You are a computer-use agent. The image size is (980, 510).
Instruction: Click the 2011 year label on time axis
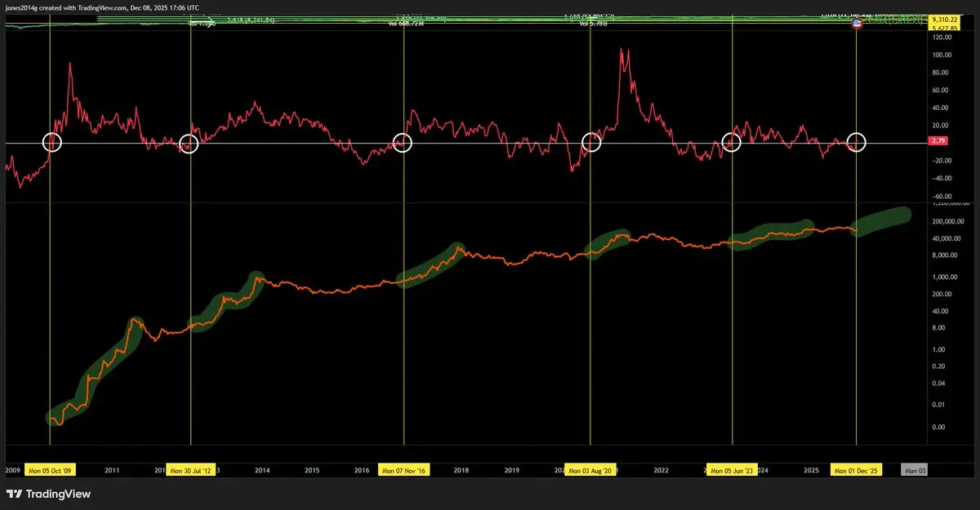click(x=113, y=471)
